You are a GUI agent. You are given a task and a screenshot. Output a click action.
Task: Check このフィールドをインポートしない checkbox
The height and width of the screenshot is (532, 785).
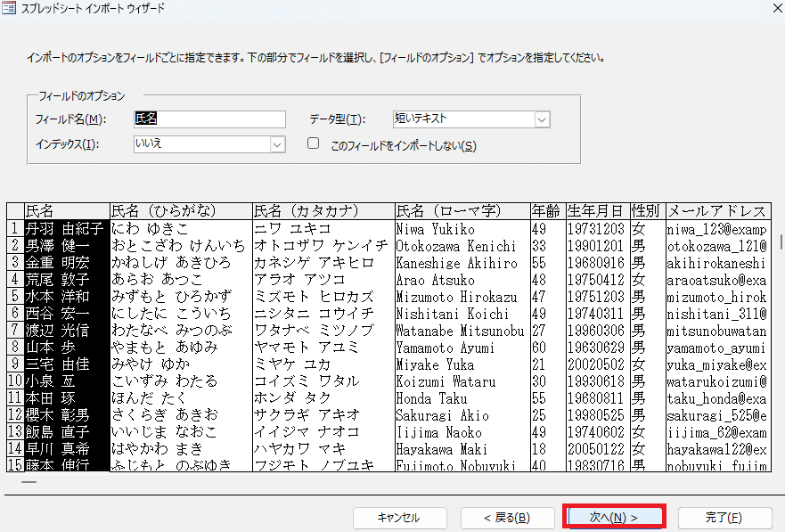(x=314, y=143)
